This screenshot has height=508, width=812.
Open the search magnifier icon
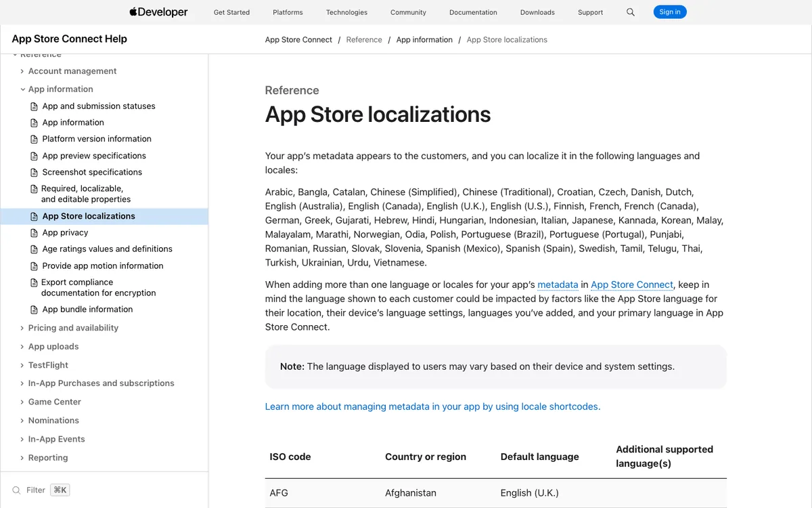pyautogui.click(x=631, y=12)
